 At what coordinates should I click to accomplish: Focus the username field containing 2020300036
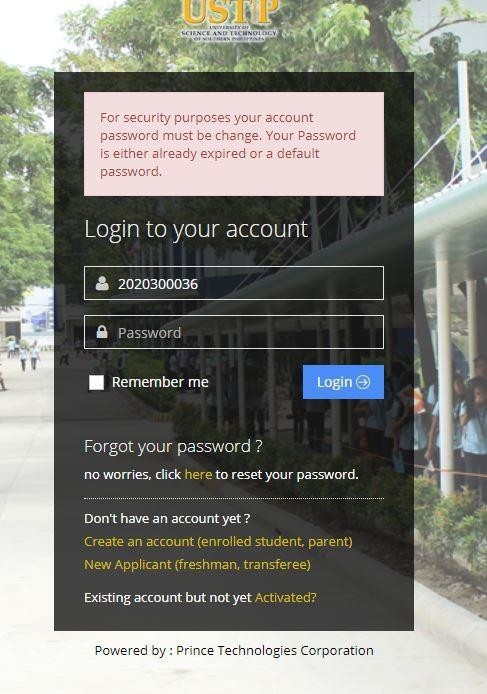[x=234, y=283]
